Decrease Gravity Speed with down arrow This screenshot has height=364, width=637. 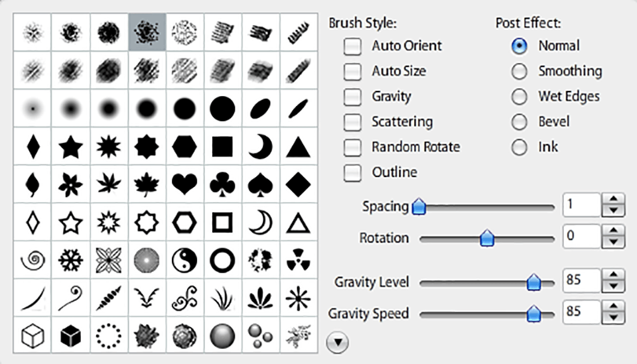point(613,318)
